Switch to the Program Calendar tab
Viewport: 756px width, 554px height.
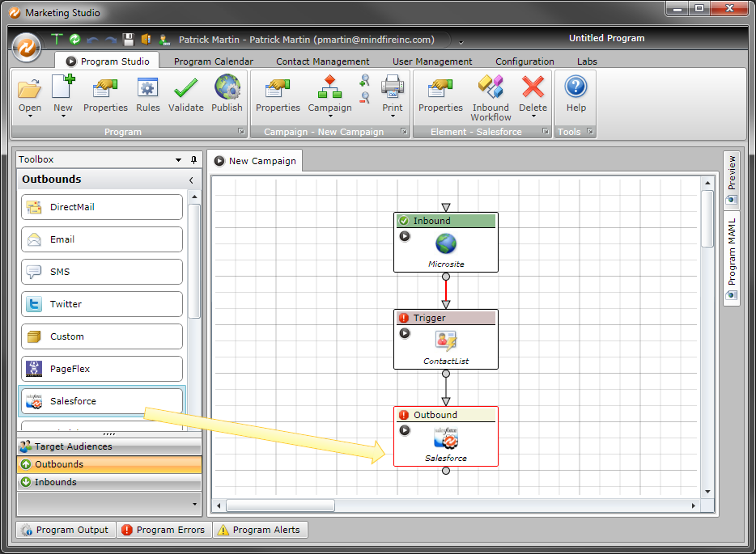click(x=213, y=61)
